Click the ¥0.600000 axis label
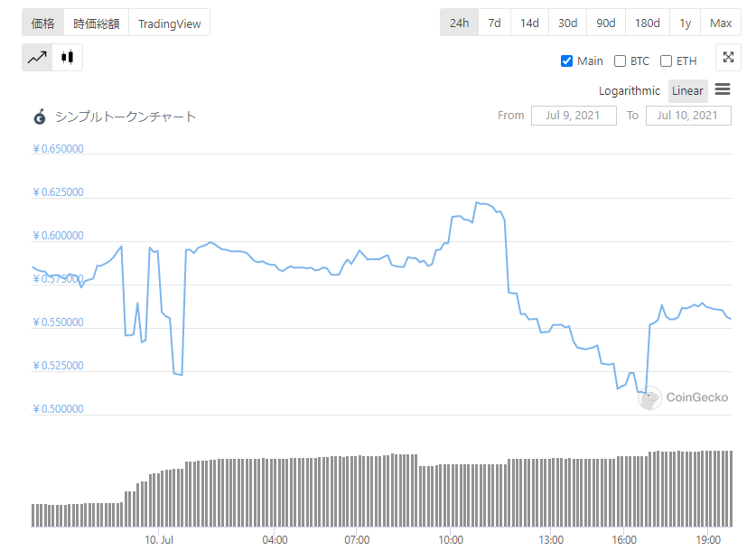Screen dimensions: 756x551 (x=59, y=235)
